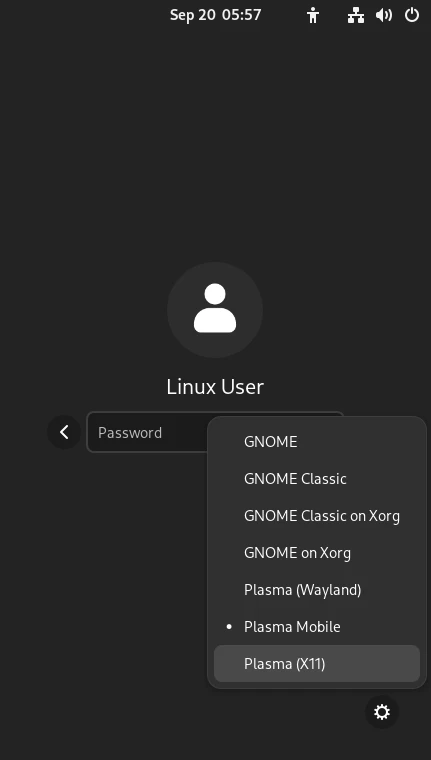
Task: Open the Sep 20 05:57 clock
Action: pos(215,15)
